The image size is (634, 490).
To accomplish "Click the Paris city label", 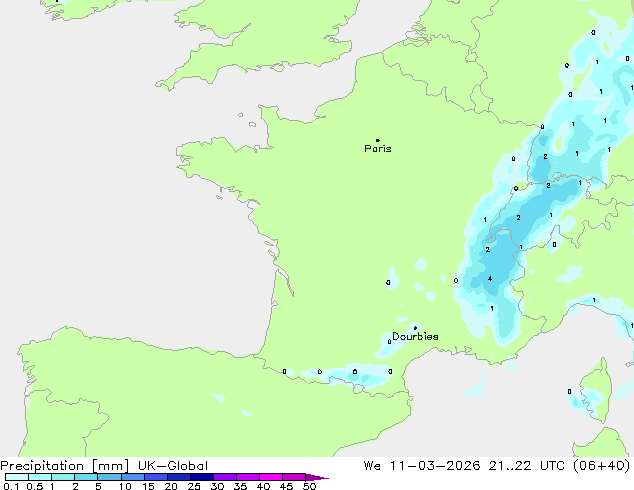I will point(378,149).
